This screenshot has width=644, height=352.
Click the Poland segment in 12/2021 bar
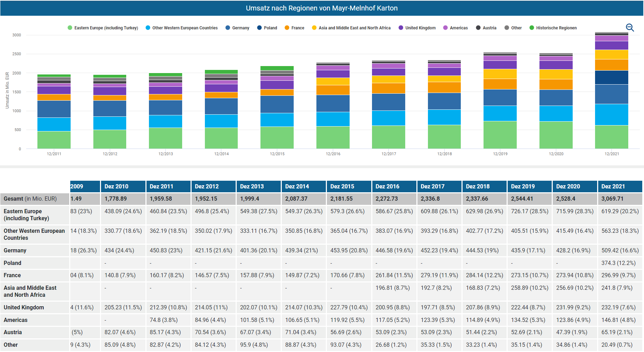[x=611, y=77]
